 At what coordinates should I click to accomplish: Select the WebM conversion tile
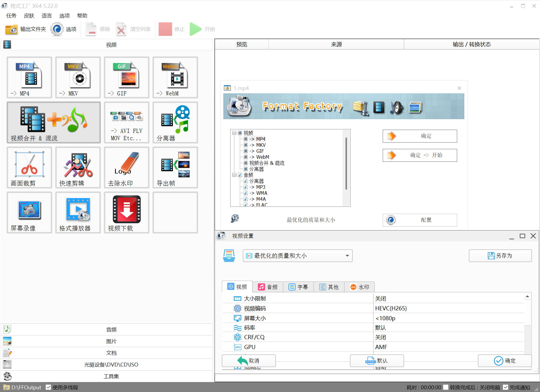point(175,77)
